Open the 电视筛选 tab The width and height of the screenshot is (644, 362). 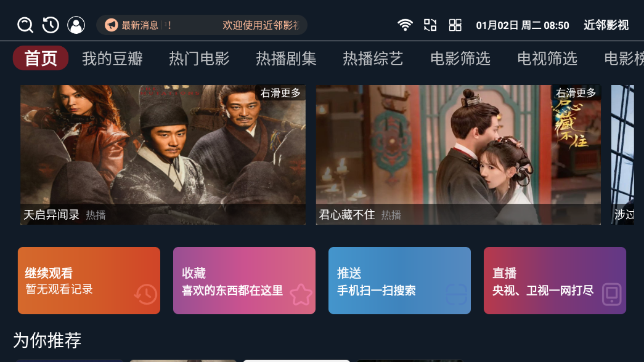pyautogui.click(x=547, y=58)
